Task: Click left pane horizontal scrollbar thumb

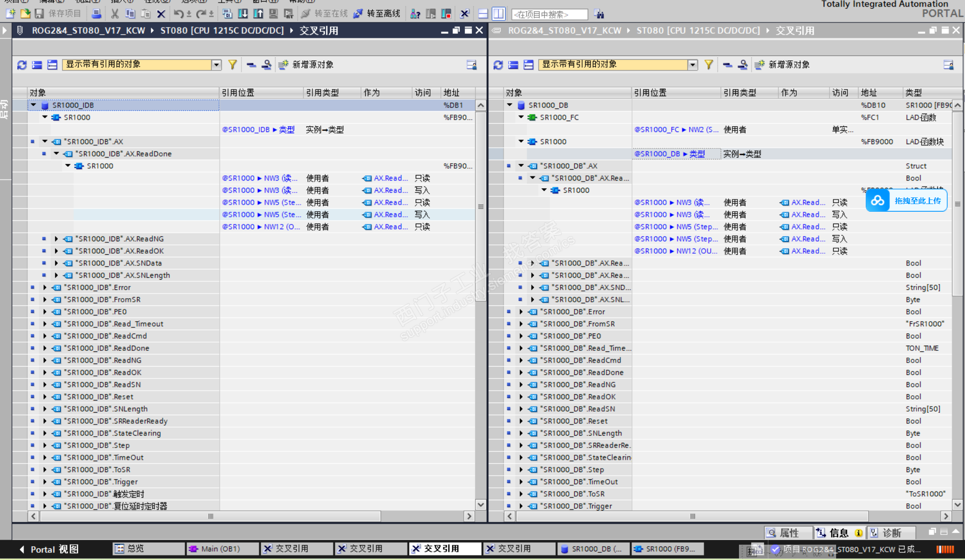Action: coord(210,517)
